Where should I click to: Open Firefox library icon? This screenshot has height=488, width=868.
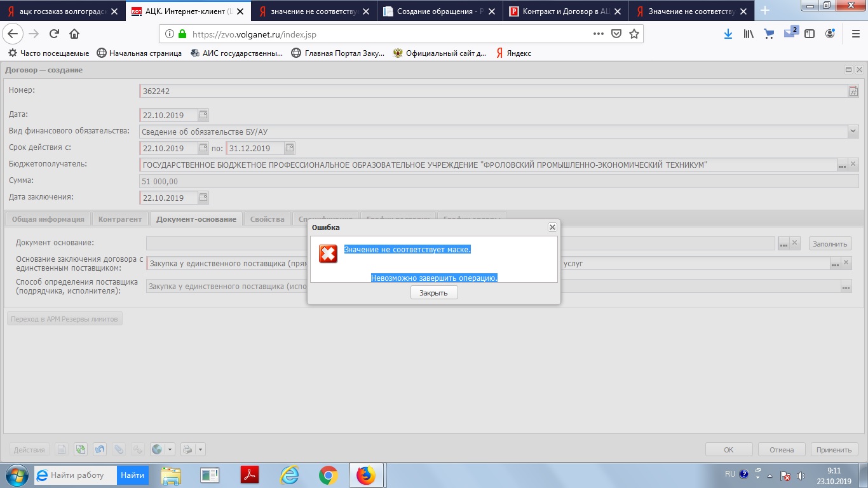[x=749, y=34]
